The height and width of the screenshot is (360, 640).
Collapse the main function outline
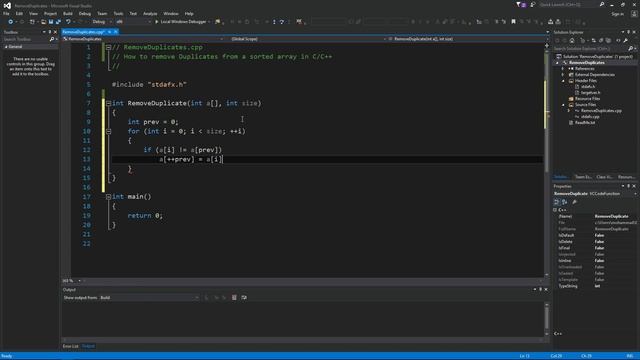108,197
